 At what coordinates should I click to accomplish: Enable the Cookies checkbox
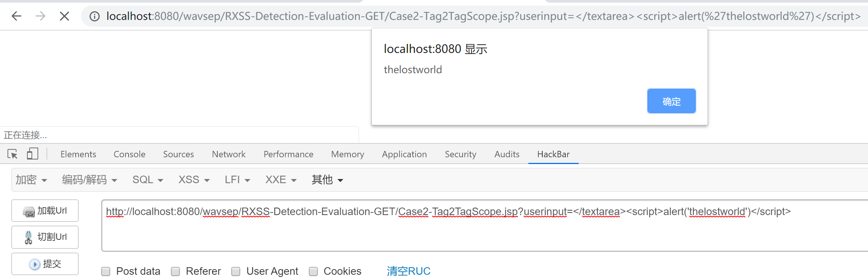(313, 271)
